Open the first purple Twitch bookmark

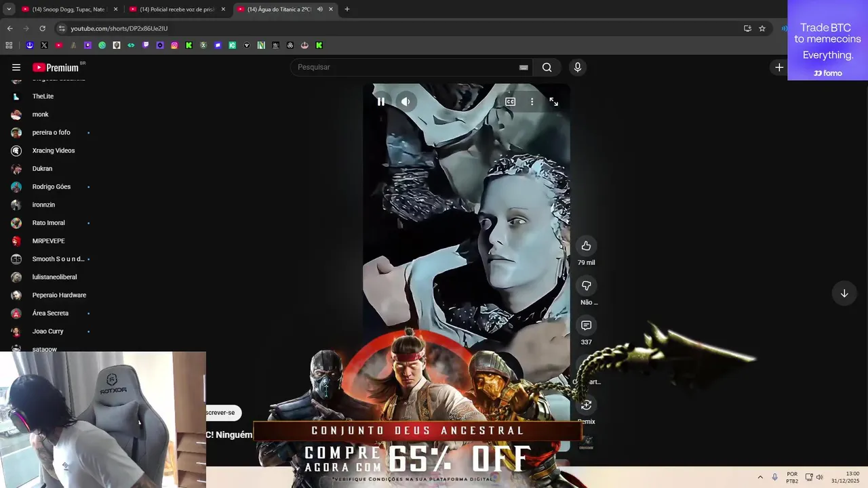87,45
